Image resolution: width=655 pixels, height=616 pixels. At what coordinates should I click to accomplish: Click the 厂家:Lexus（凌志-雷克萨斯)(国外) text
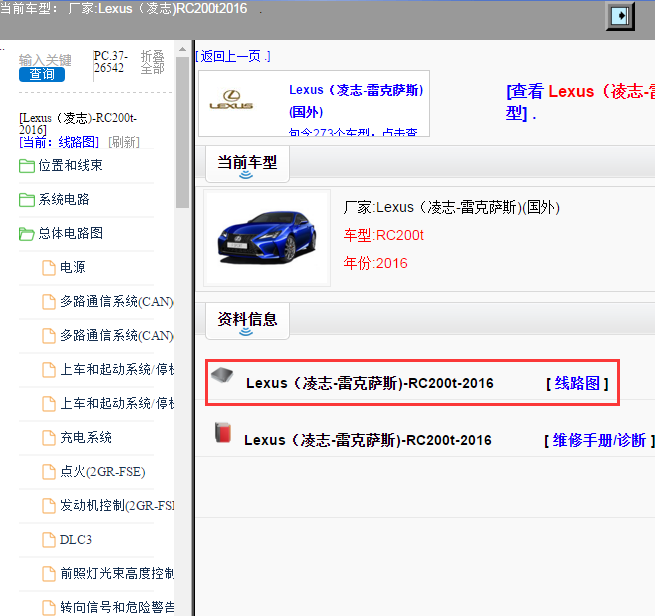(452, 207)
